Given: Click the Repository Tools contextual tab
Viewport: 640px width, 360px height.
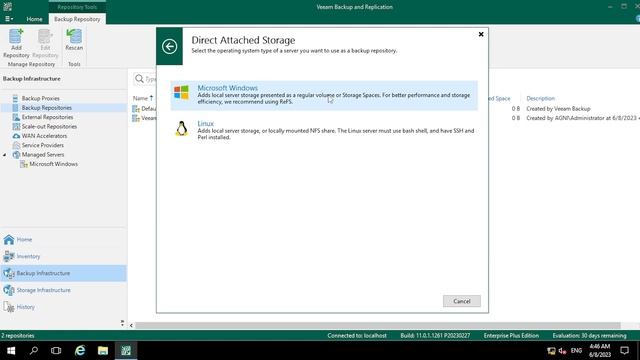Looking at the screenshot, I should (x=77, y=7).
